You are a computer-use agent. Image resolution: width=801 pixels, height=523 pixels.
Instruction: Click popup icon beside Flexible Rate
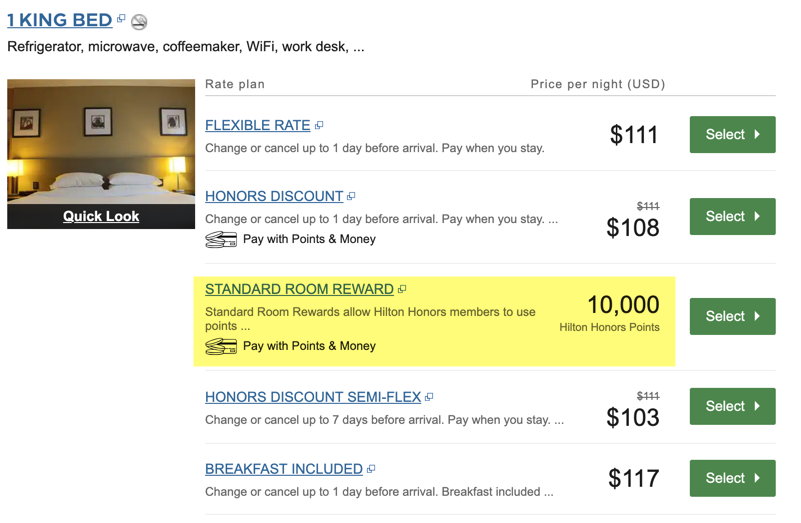pos(319,125)
